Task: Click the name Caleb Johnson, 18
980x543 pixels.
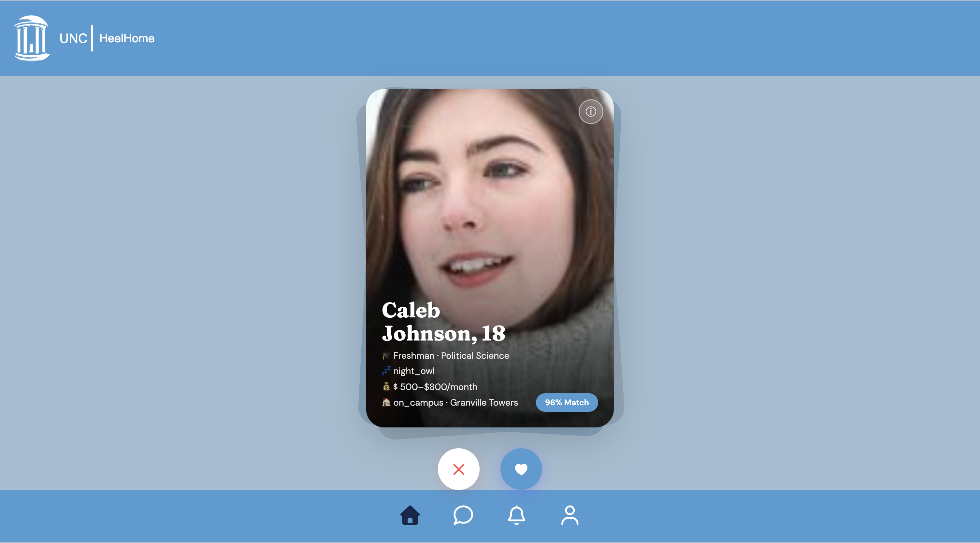Action: [x=443, y=322]
